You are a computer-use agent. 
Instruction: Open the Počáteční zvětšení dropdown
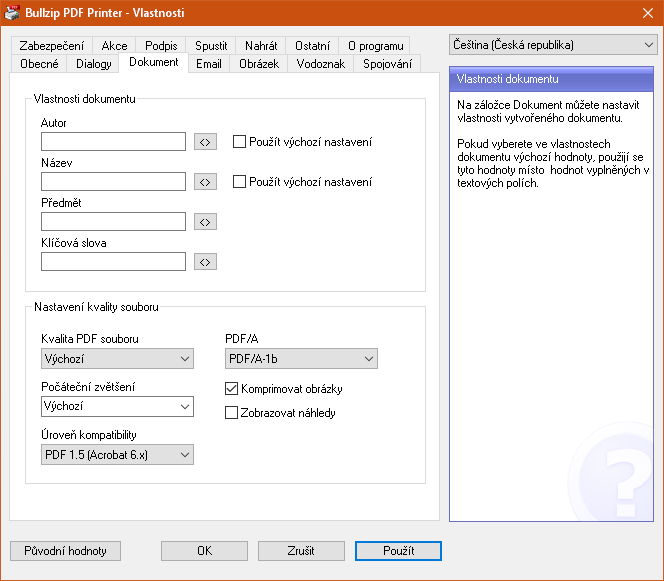click(117, 407)
